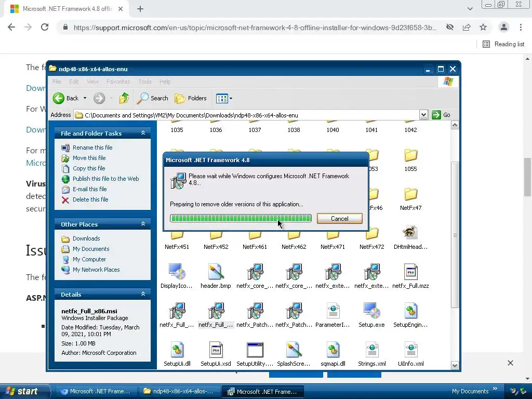
Task: Click the browser share page icon
Action: click(467, 27)
